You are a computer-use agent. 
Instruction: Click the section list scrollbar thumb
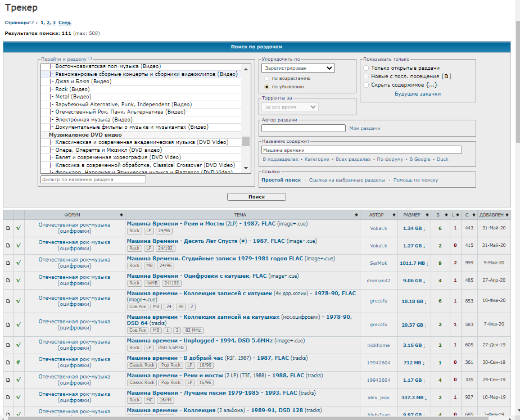pyautogui.click(x=246, y=141)
